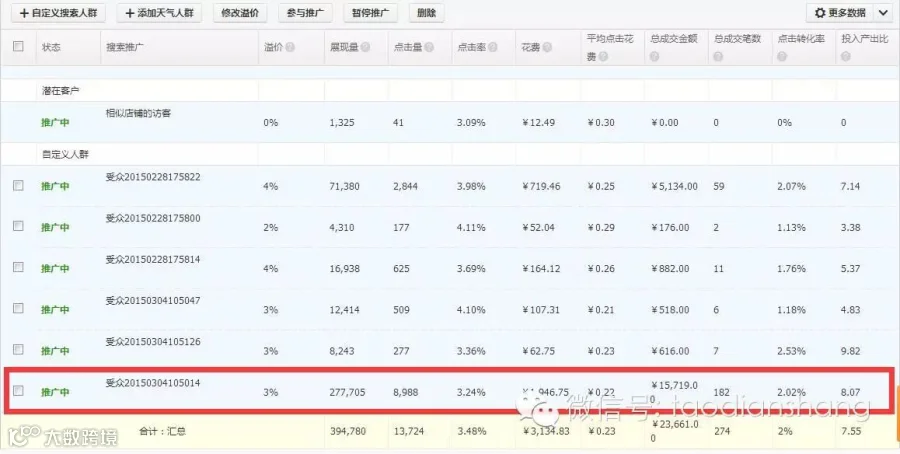Image resolution: width=900 pixels, height=454 pixels.
Task: Click the 删除 button
Action: [426, 13]
